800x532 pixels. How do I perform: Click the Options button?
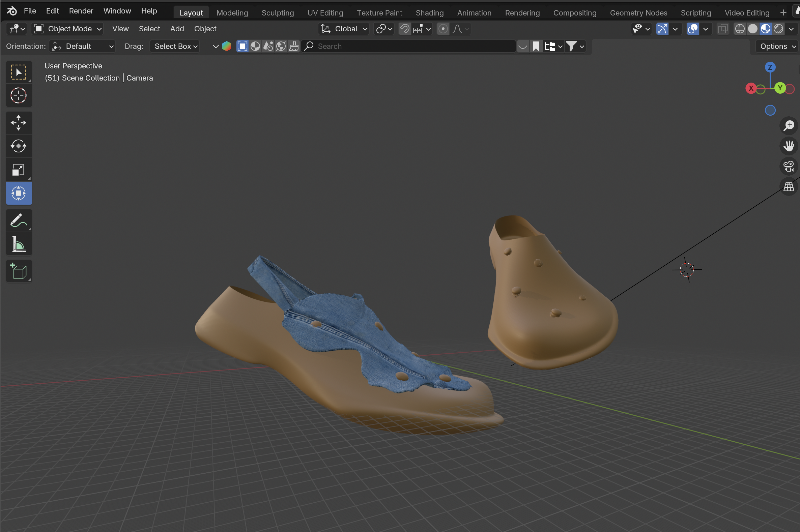pos(776,46)
